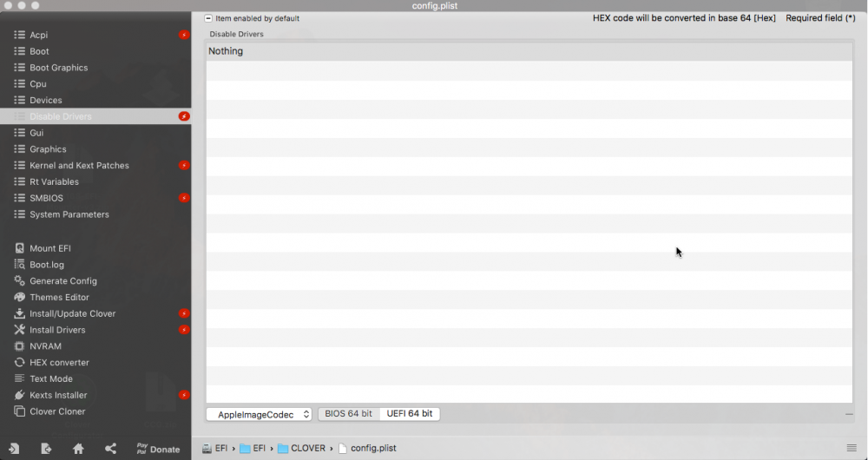Screen dimensions: 868x460
Task: Click the export configuration icon
Action: point(46,449)
